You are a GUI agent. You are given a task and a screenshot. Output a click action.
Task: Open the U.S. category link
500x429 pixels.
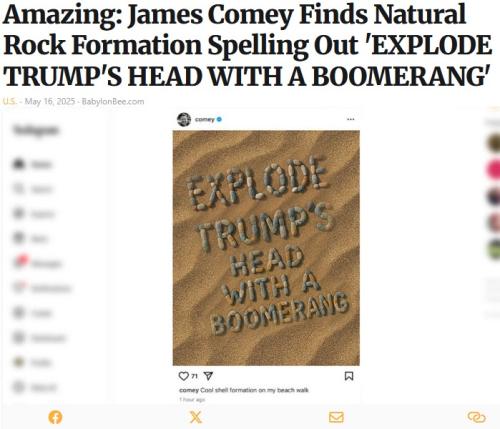[x=10, y=101]
